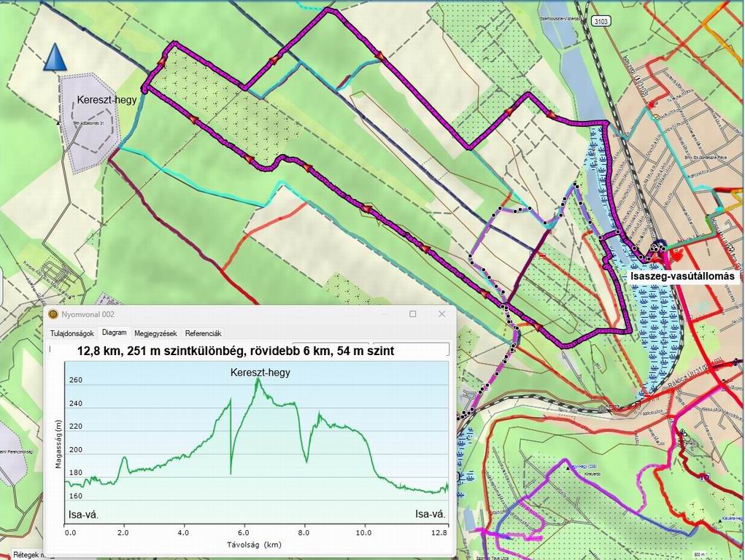
Task: Click the 3103 road number shield
Action: (x=602, y=23)
